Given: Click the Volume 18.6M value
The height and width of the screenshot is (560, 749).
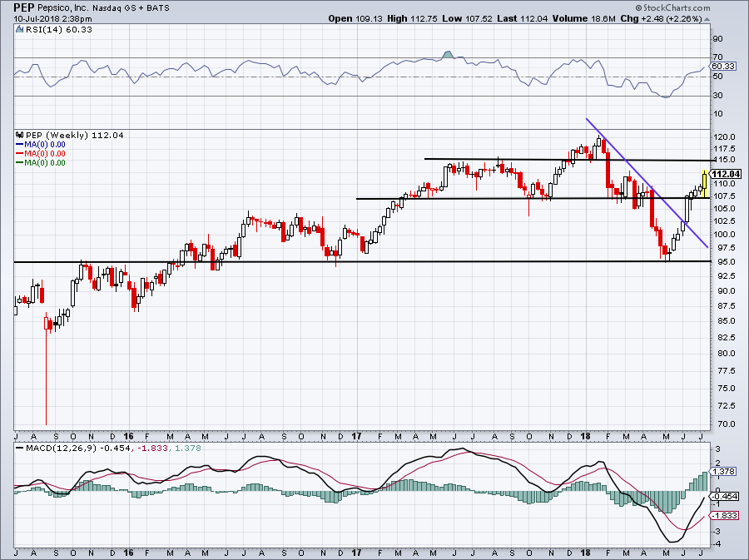Looking at the screenshot, I should coord(583,18).
